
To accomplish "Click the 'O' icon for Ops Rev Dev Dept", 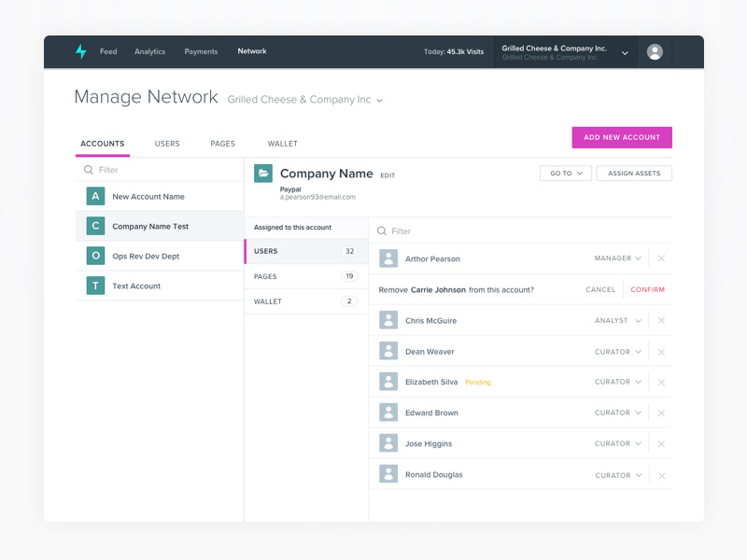I will coord(94,256).
